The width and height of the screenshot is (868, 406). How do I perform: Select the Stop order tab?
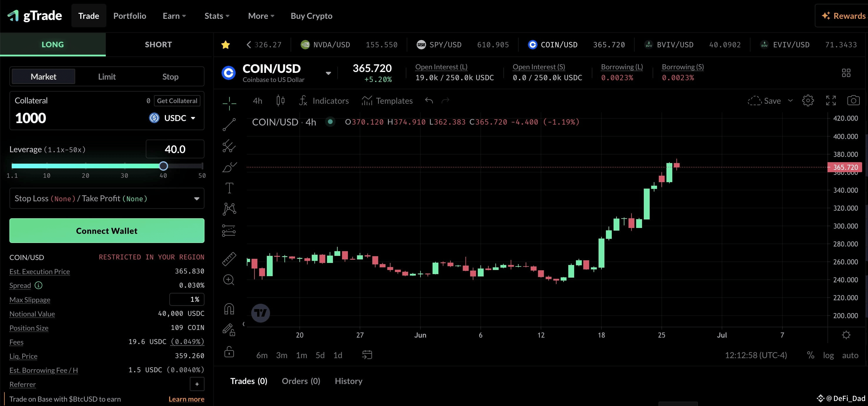point(170,76)
